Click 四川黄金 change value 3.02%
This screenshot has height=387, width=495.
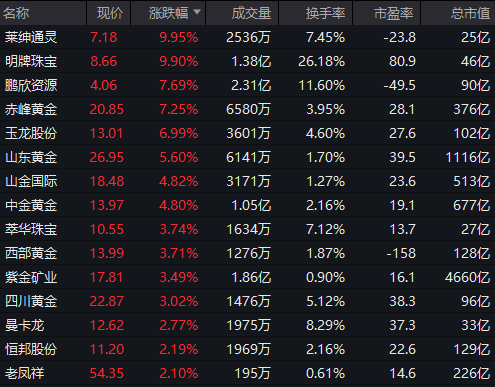coord(179,301)
